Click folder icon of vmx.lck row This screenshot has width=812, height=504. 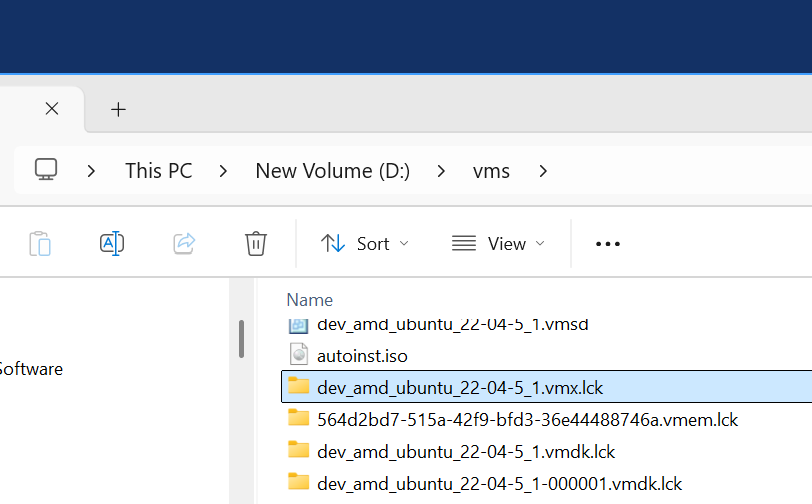pos(298,385)
